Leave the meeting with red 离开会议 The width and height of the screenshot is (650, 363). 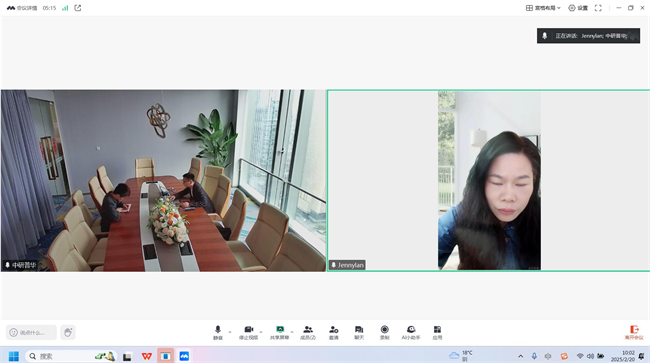[634, 332]
